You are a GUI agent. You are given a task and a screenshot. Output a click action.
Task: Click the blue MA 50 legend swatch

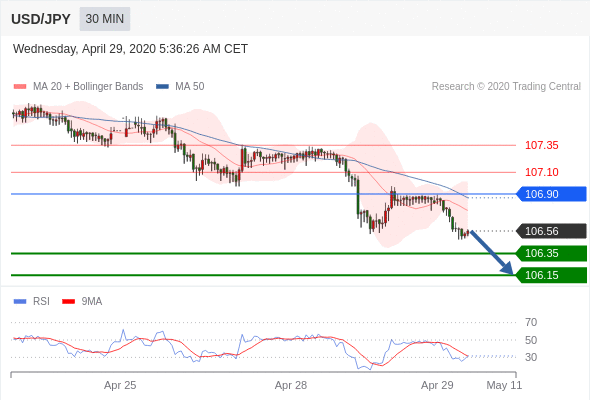162,87
